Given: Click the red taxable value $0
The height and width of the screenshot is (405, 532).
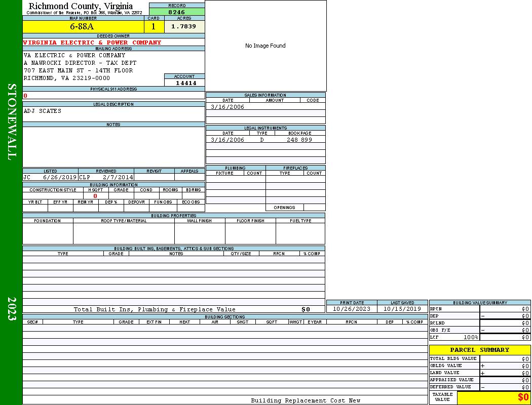Looking at the screenshot, I should pos(522,398).
